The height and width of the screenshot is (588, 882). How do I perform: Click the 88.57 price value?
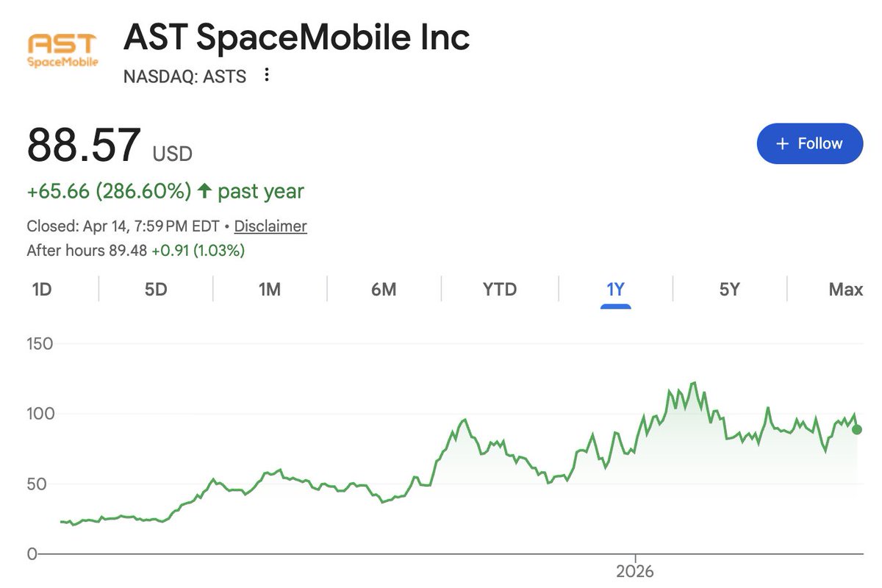(x=84, y=146)
